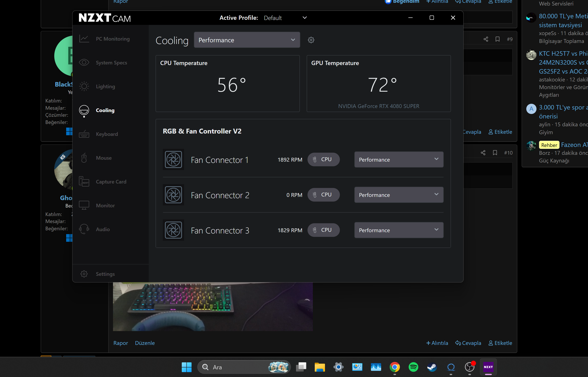This screenshot has width=588, height=377.
Task: Open the 3.000 TL'ye spor thread
Action: click(x=563, y=112)
